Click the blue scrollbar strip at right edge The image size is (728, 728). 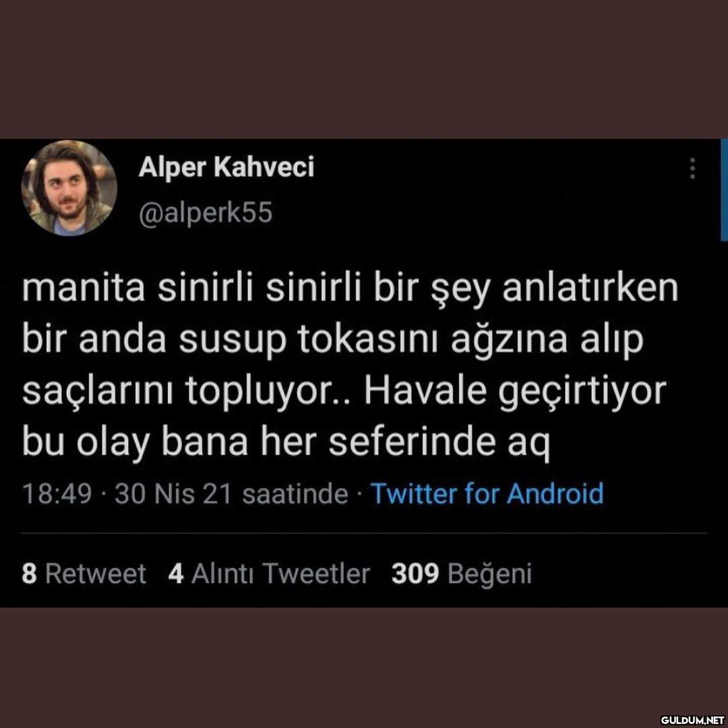(x=724, y=189)
